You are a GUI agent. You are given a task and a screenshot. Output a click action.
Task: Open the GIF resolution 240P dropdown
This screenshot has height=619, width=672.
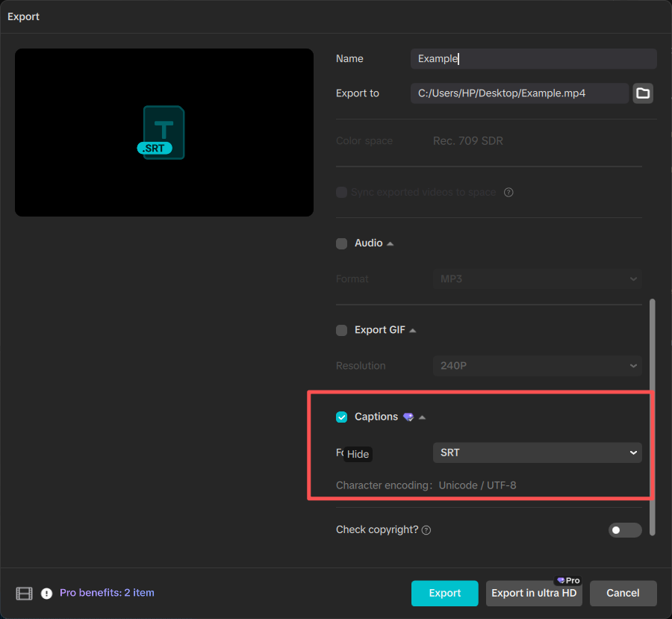pyautogui.click(x=537, y=366)
